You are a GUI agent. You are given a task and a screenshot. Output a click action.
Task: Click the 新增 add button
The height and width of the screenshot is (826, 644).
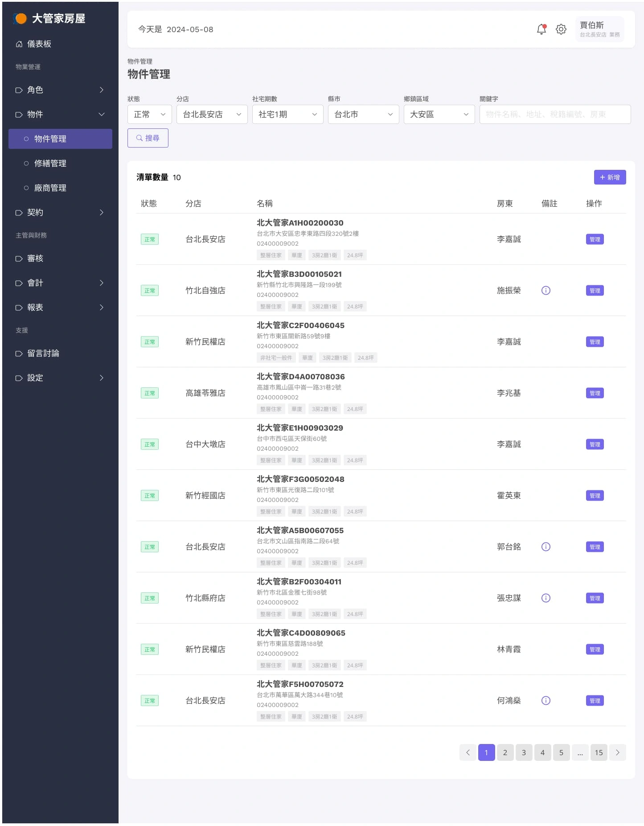point(609,177)
